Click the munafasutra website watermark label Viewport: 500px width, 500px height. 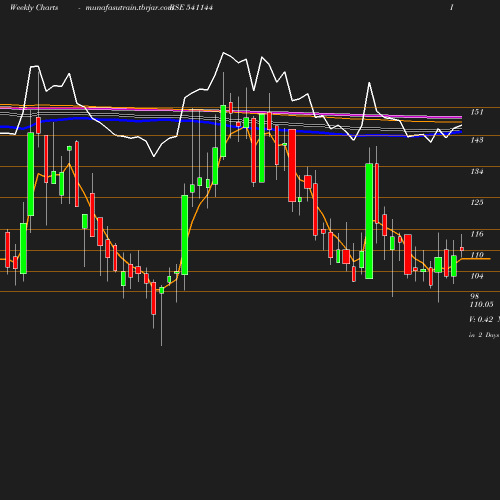click(128, 8)
